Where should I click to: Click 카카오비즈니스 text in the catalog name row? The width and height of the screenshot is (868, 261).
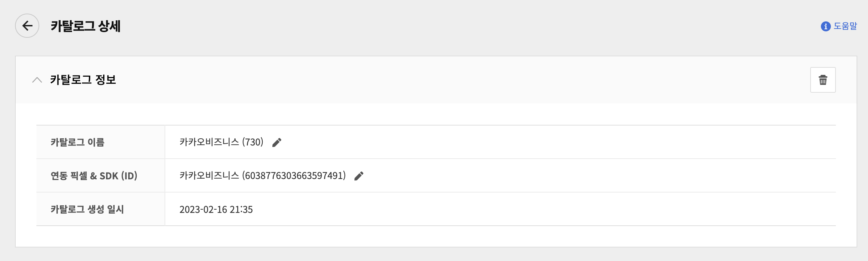209,142
